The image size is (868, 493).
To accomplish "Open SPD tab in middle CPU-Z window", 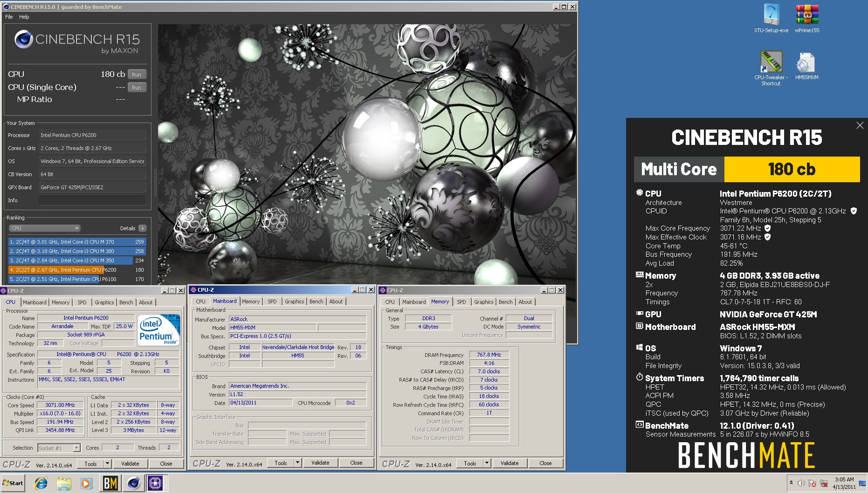I will (x=272, y=301).
